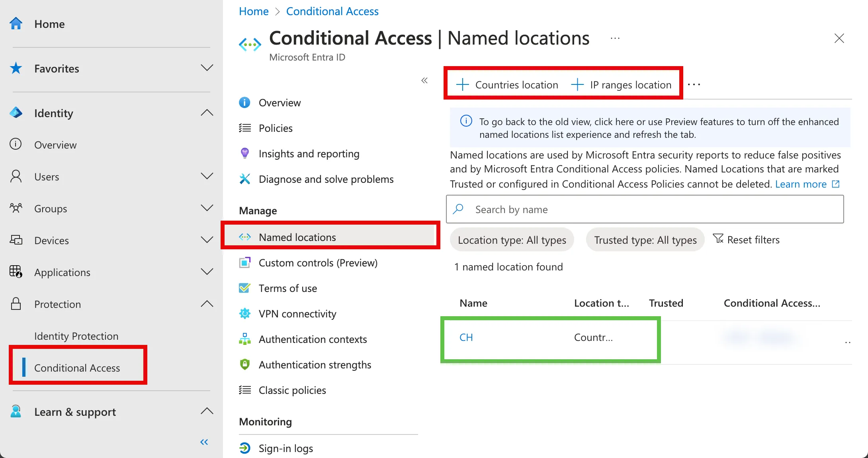Click the Conditional Access header logo icon
Image resolution: width=868 pixels, height=458 pixels.
250,44
